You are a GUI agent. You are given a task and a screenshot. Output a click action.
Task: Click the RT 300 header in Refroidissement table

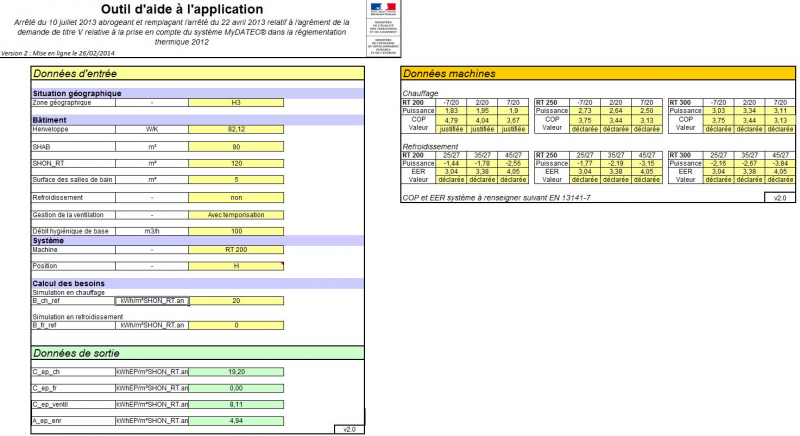point(685,155)
